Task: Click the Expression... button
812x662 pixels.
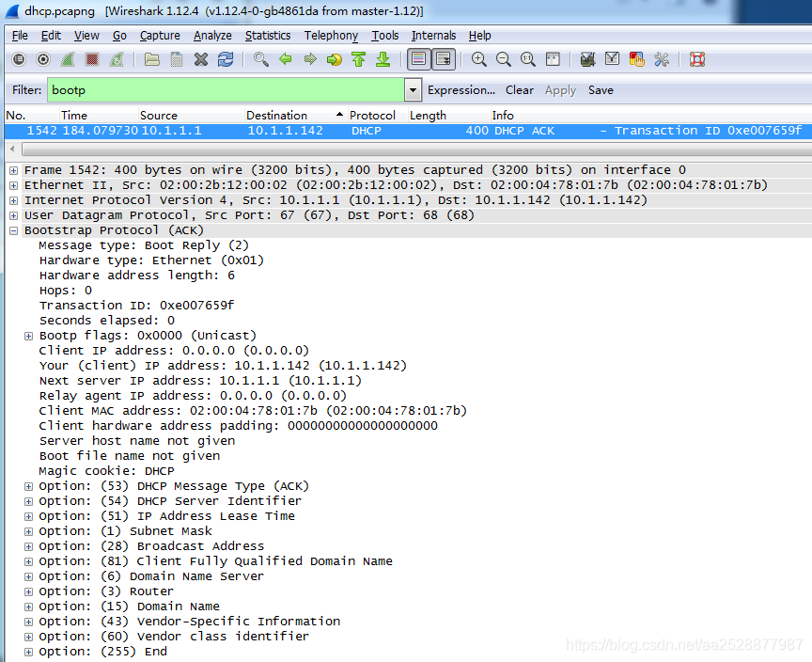Action: pyautogui.click(x=461, y=90)
